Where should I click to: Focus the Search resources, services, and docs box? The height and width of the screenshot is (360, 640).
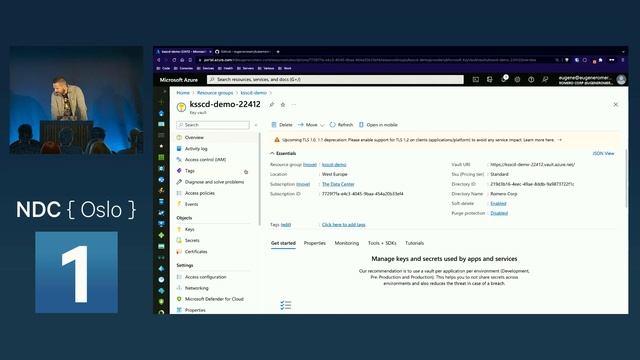[335, 80]
